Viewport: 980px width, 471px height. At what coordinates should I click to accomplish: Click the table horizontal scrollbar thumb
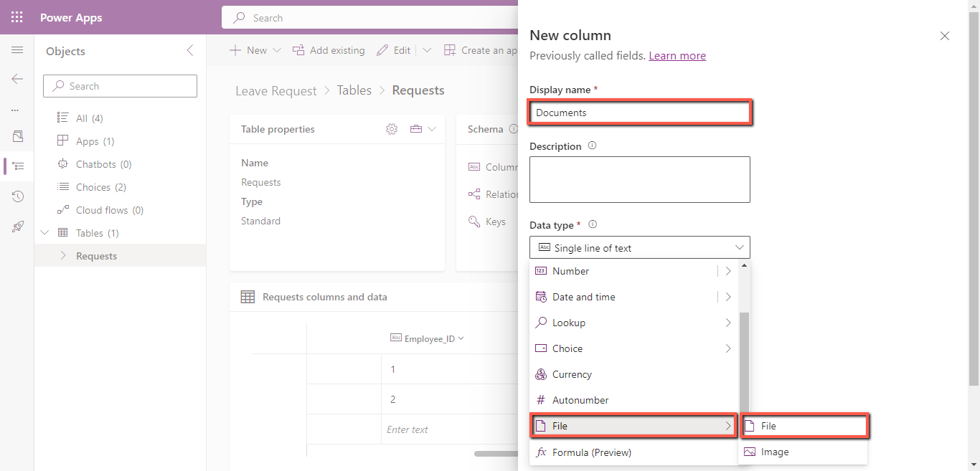click(x=496, y=453)
